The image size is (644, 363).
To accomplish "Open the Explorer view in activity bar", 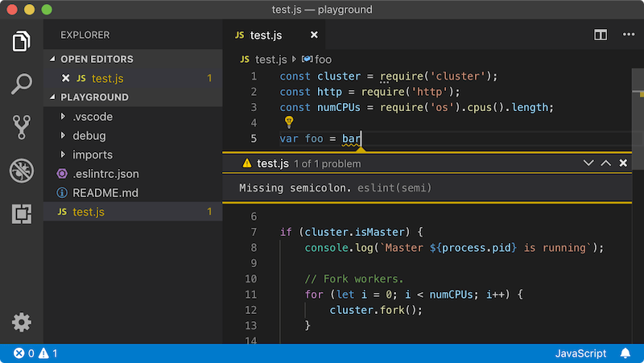I will coord(22,40).
